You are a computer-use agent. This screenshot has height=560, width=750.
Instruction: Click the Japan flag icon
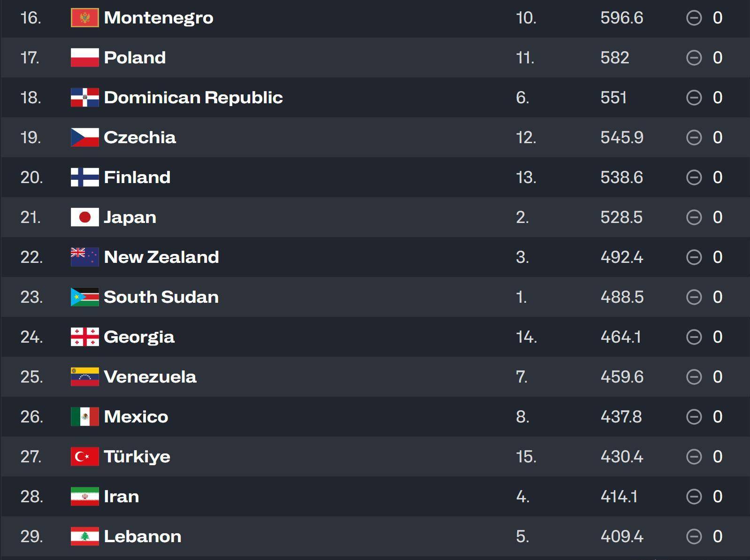[x=84, y=217]
